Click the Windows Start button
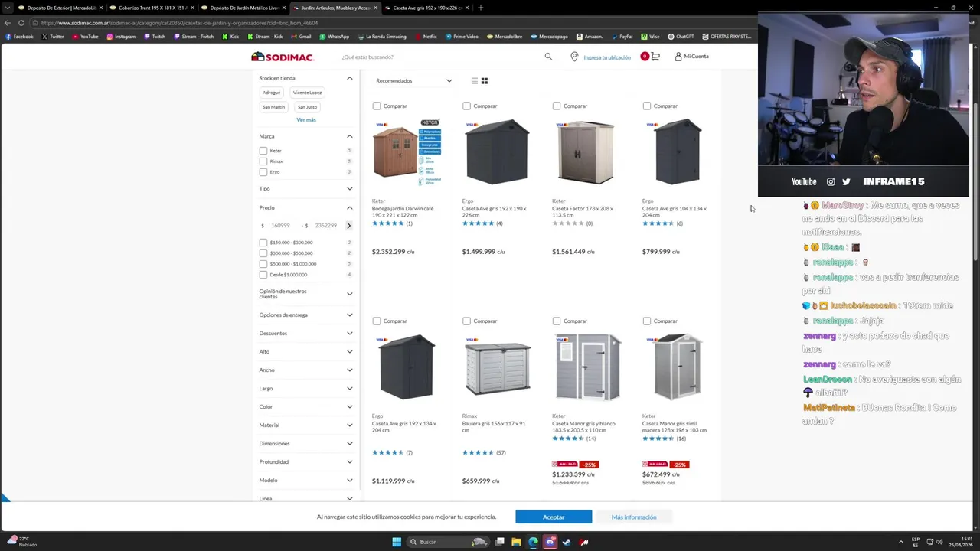 (397, 542)
